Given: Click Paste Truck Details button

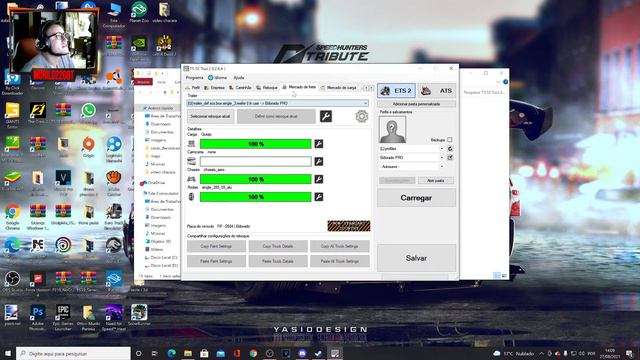Looking at the screenshot, I should (x=278, y=261).
